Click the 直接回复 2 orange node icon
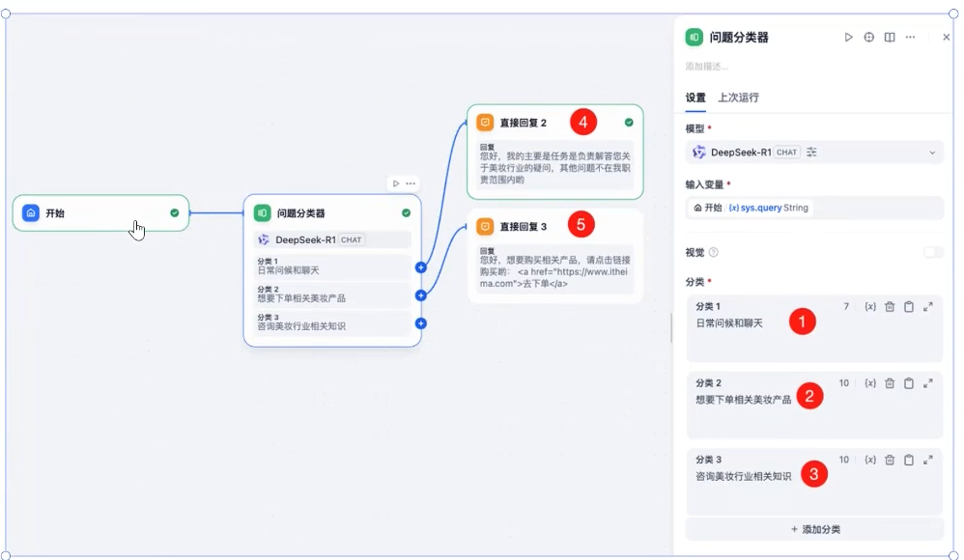Image resolution: width=964 pixels, height=560 pixels. pos(485,123)
